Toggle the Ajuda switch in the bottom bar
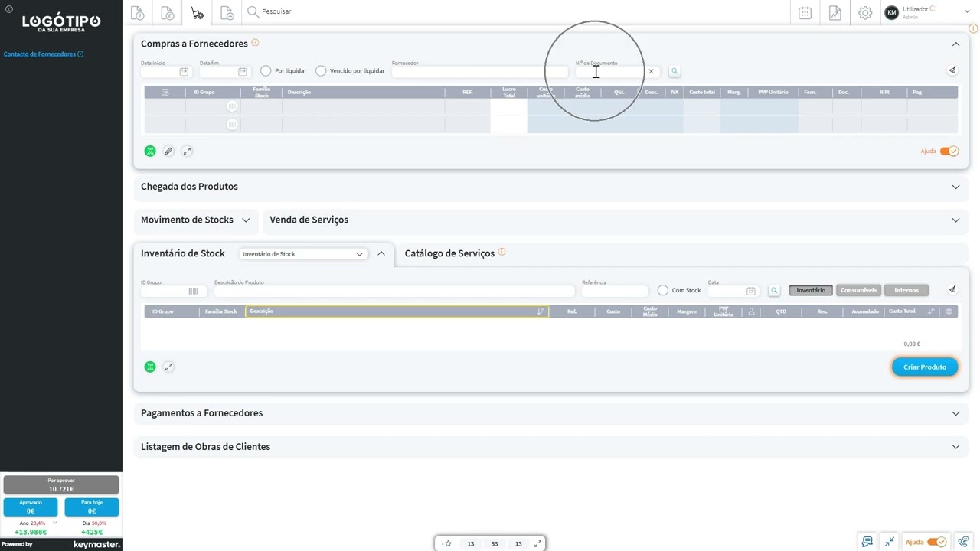The image size is (980, 551). coord(937,542)
